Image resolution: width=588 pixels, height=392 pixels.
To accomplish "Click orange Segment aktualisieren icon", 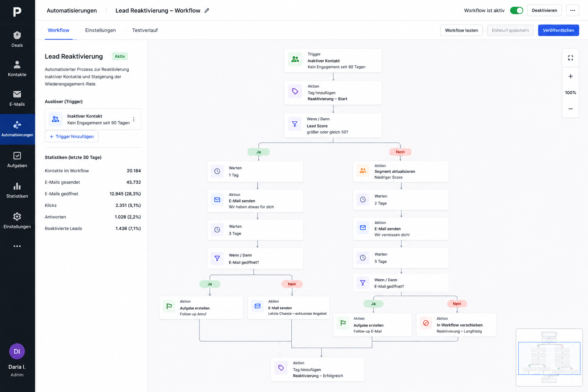I will [363, 171].
